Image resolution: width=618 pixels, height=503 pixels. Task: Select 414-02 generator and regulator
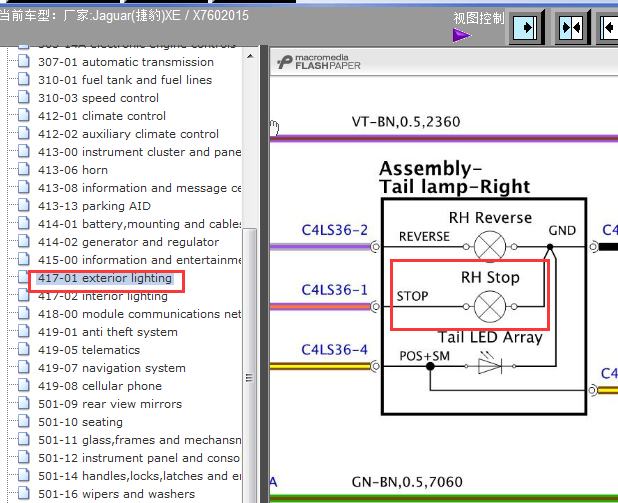128,242
